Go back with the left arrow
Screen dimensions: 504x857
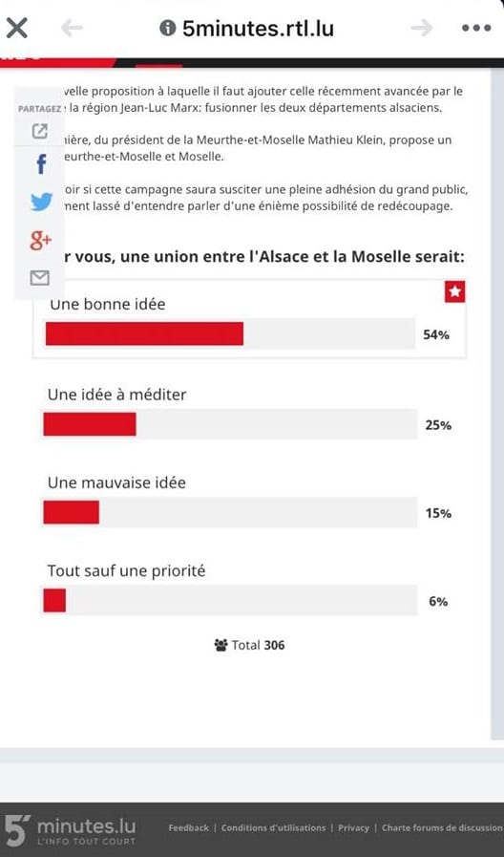[x=72, y=28]
